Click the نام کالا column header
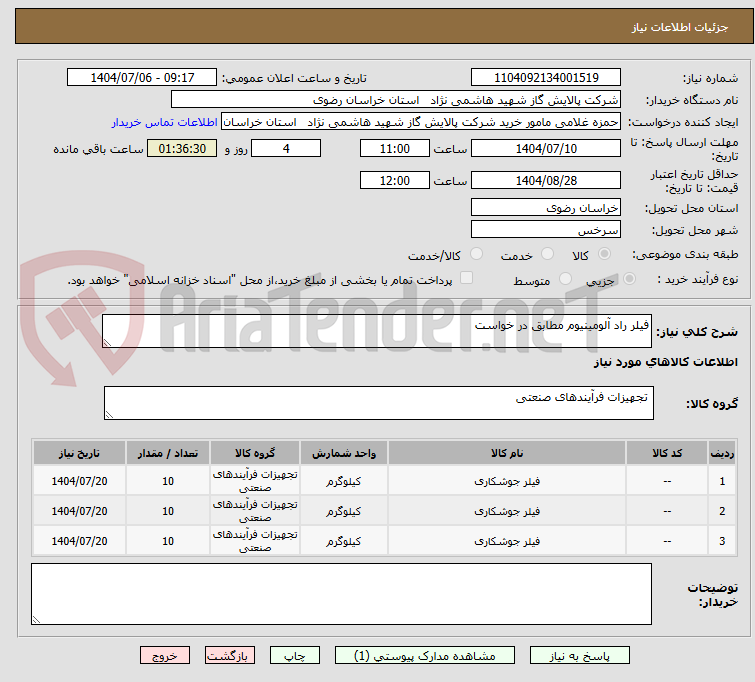The height and width of the screenshot is (682, 755). pyautogui.click(x=505, y=452)
